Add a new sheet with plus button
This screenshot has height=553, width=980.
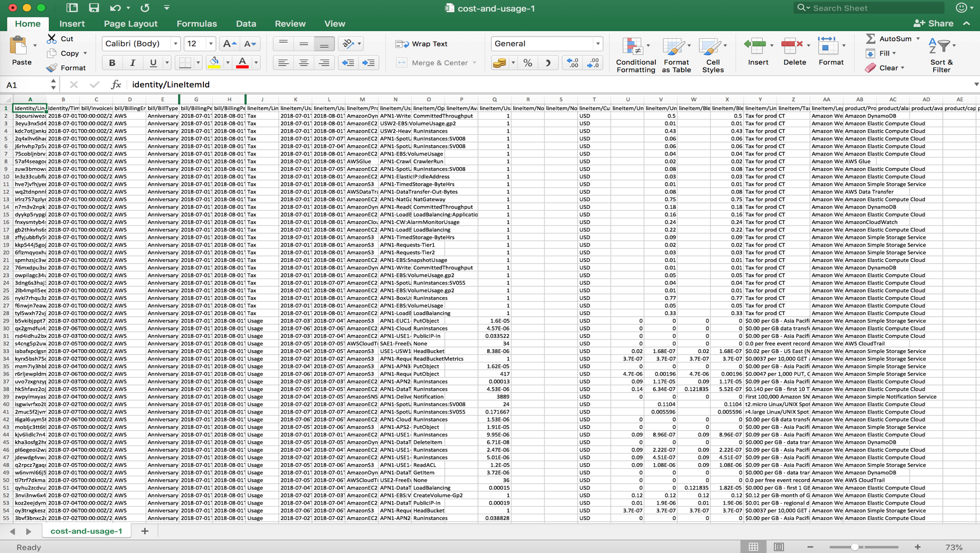144,531
